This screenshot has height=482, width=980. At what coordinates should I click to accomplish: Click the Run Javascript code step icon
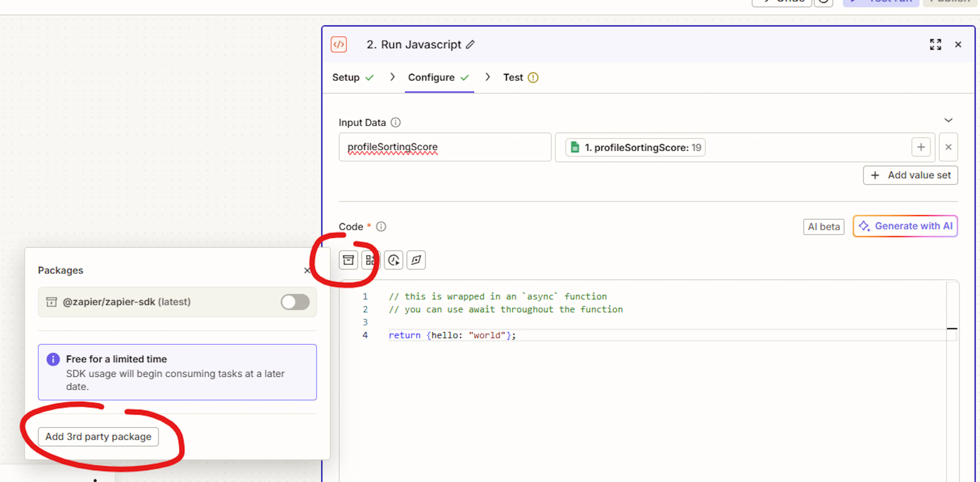(339, 44)
